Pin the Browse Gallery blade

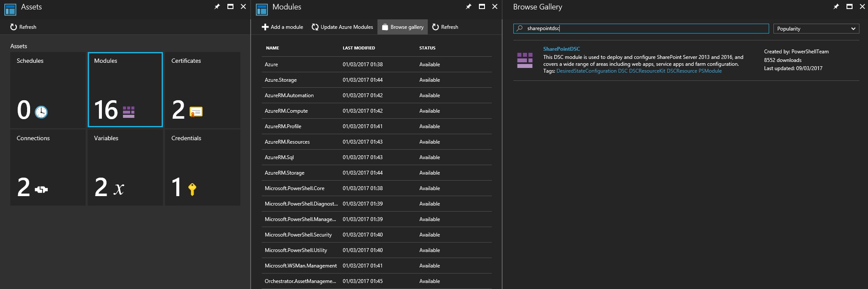pyautogui.click(x=836, y=6)
